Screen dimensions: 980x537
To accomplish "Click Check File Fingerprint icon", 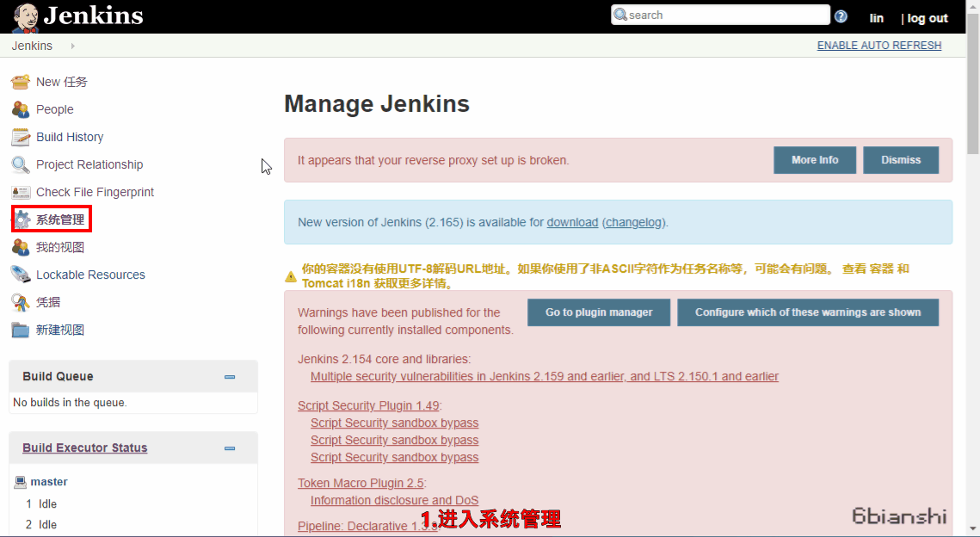I will (21, 192).
